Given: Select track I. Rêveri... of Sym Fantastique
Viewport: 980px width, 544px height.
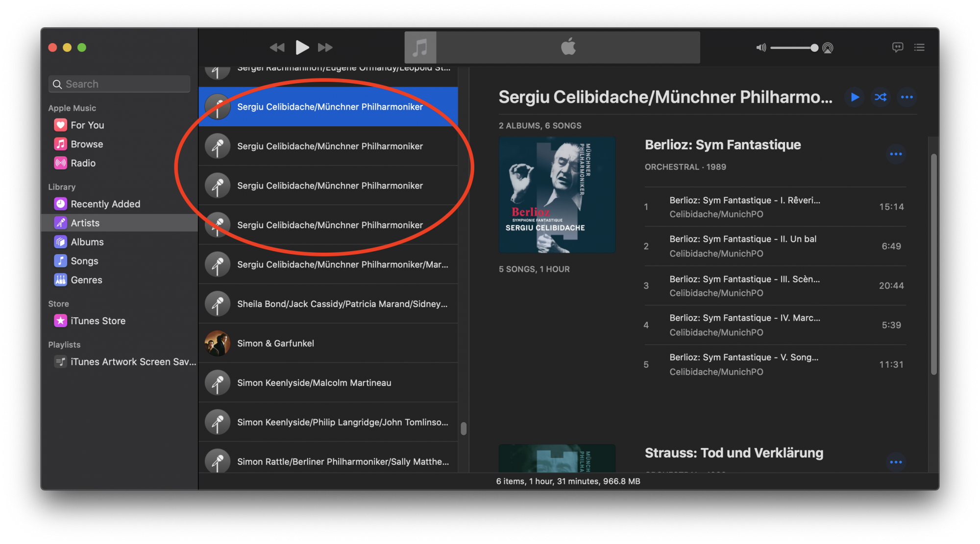Looking at the screenshot, I should click(775, 207).
